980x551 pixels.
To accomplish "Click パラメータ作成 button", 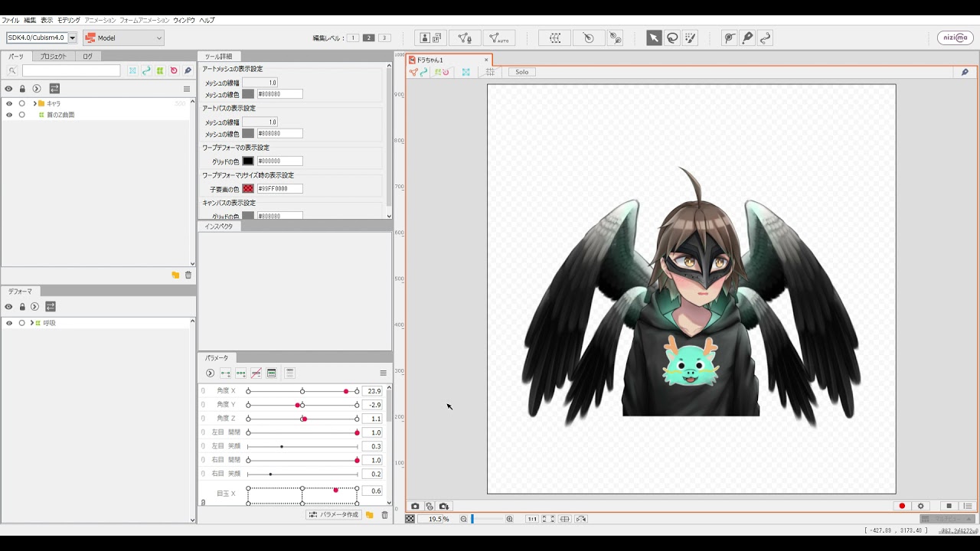I will coord(334,515).
